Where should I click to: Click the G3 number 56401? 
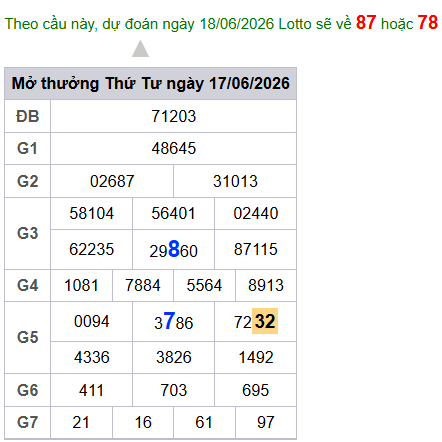(173, 213)
